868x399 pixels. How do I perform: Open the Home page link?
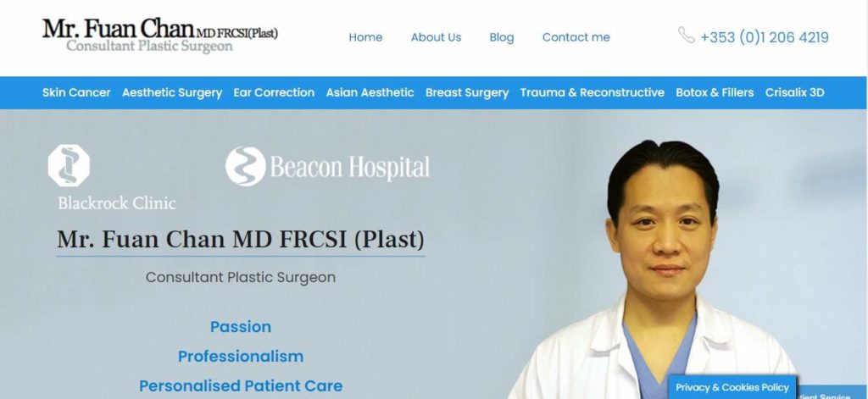pos(365,37)
